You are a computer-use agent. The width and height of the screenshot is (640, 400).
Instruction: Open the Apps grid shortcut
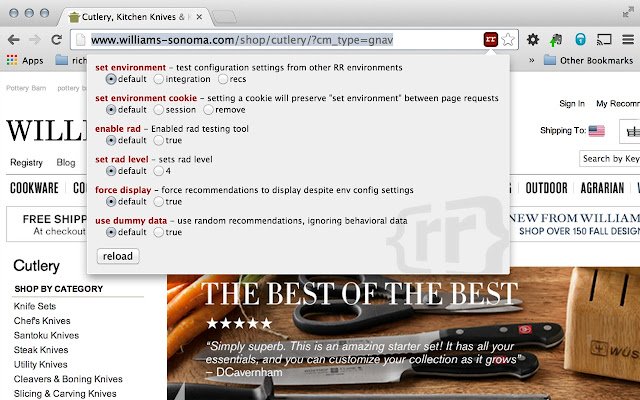tap(25, 60)
